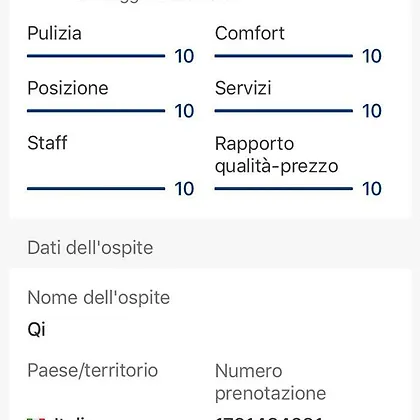
Task: Tap the Rapporto qualità-prezzo rating bar
Action: coord(284,189)
